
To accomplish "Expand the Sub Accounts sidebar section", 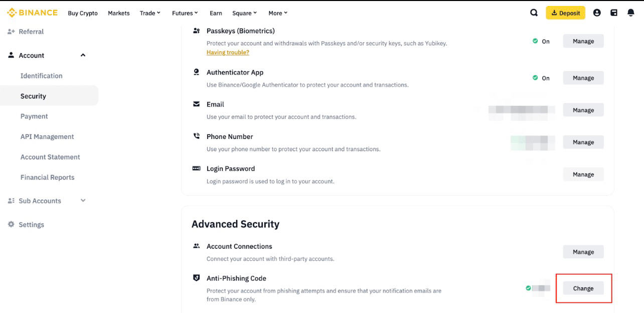I will click(83, 201).
